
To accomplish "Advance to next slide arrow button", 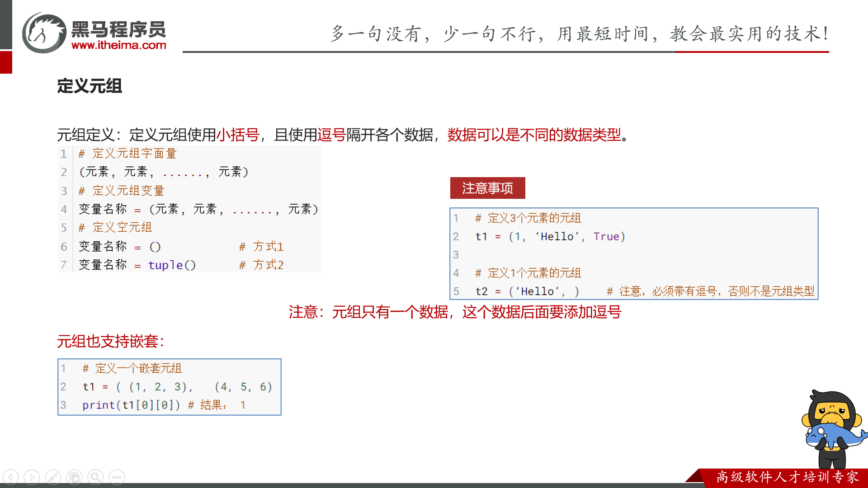I will pyautogui.click(x=32, y=477).
